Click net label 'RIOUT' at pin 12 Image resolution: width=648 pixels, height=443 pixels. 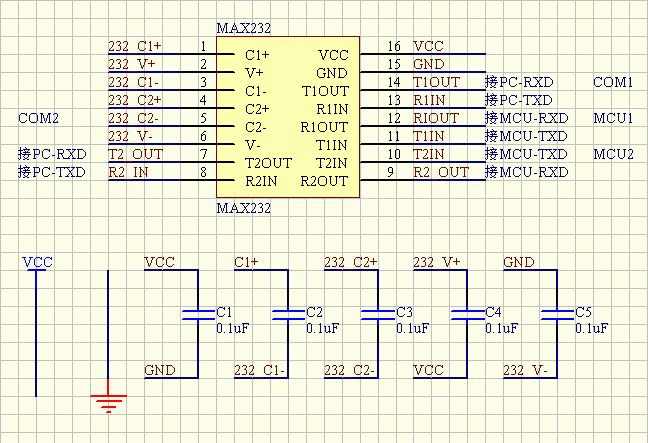point(436,118)
